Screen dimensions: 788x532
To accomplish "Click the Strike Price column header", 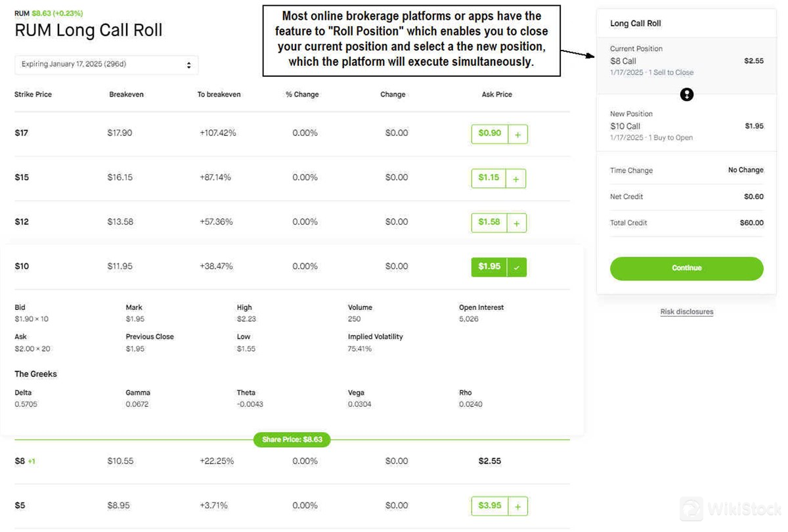I will click(33, 95).
